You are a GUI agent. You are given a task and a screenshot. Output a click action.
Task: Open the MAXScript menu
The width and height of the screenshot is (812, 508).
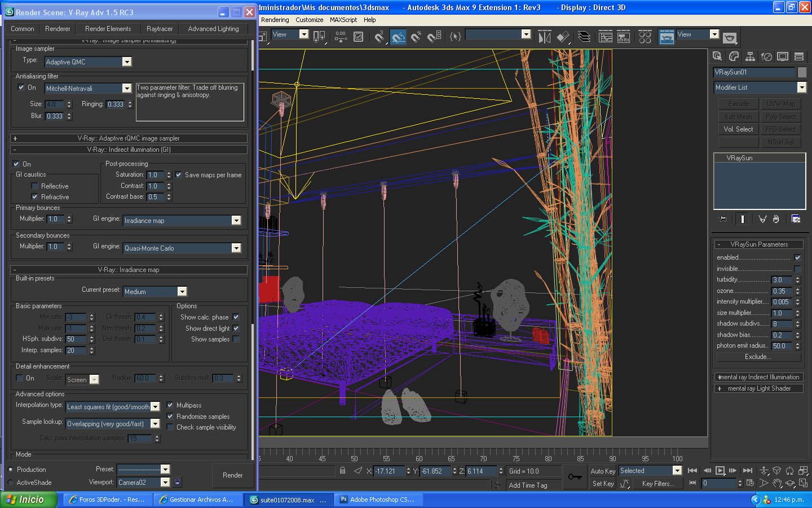(x=343, y=20)
